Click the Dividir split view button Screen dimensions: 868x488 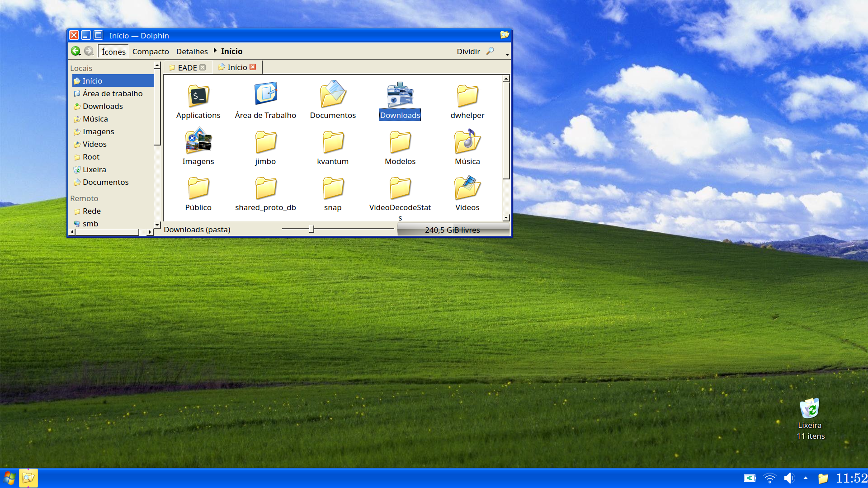coord(468,52)
